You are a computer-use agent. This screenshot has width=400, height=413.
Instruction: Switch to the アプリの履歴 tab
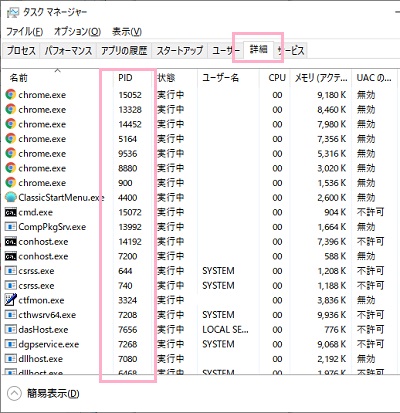[x=124, y=51]
